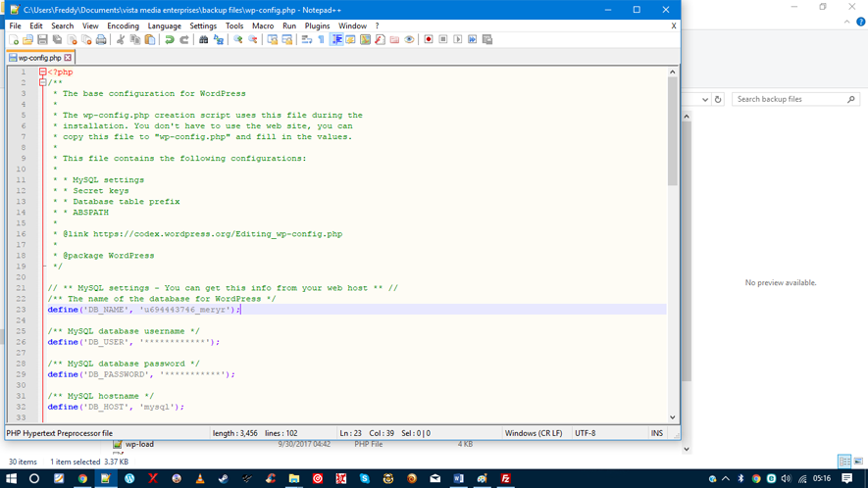Paste using the clipboard toolbar icon
The image size is (868, 488).
click(x=149, y=39)
